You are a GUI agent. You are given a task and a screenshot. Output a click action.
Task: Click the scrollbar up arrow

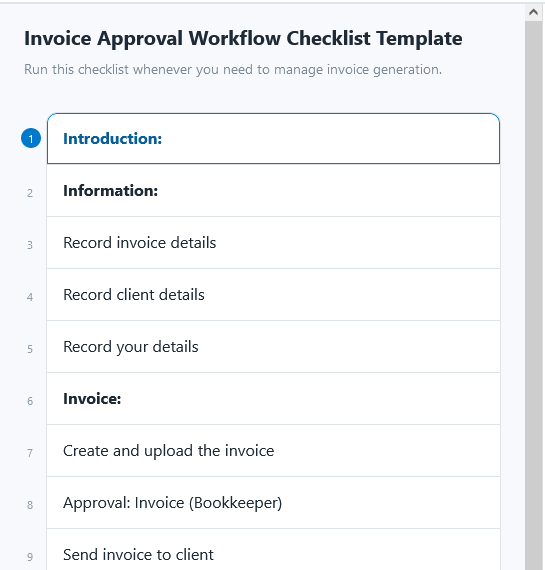(x=533, y=12)
